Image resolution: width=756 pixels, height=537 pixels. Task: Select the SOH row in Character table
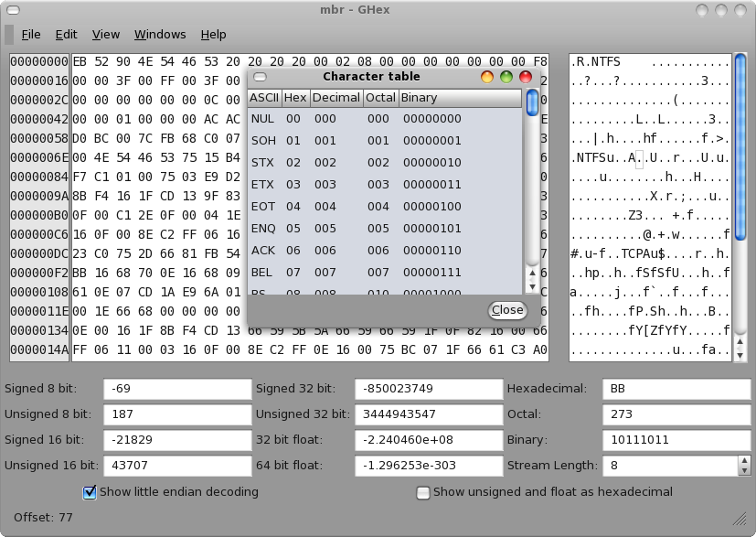point(385,140)
